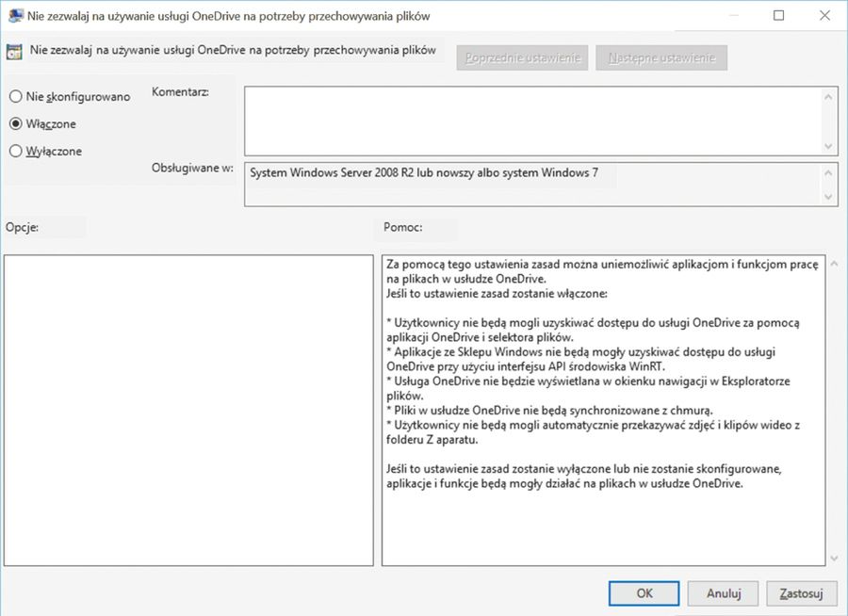Click the 'Pomoc:' label
Screen dimensions: 848x616
[x=403, y=227]
